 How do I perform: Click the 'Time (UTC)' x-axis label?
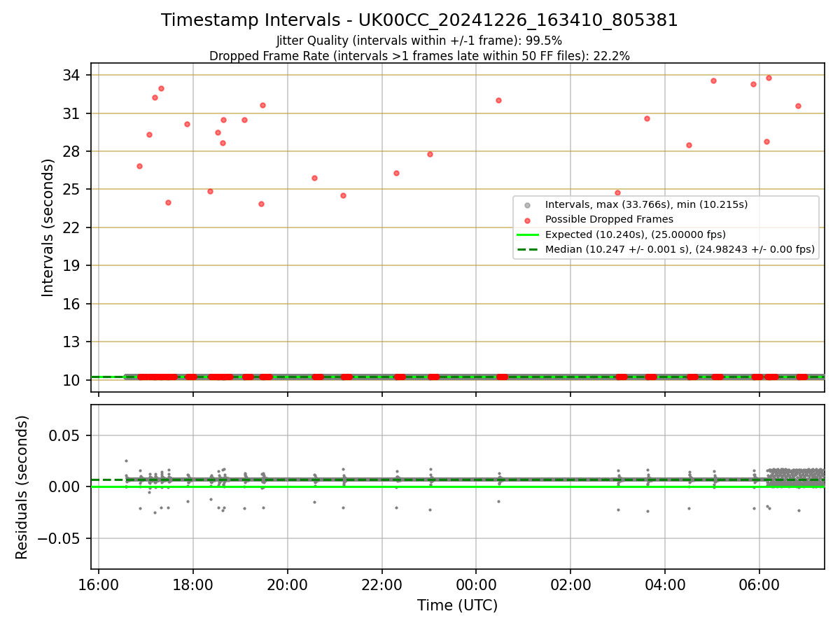click(458, 605)
